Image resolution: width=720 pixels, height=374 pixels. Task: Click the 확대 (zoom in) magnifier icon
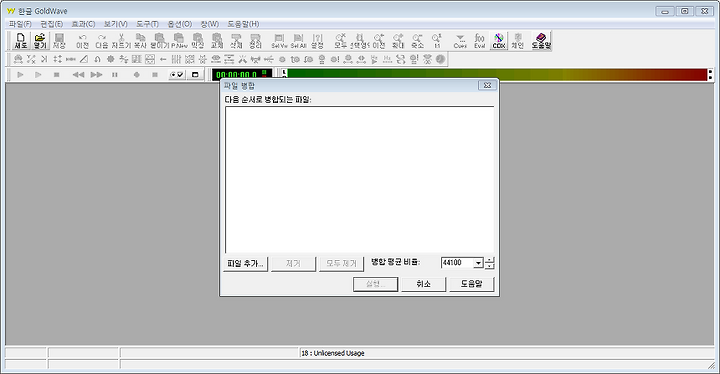tap(398, 40)
